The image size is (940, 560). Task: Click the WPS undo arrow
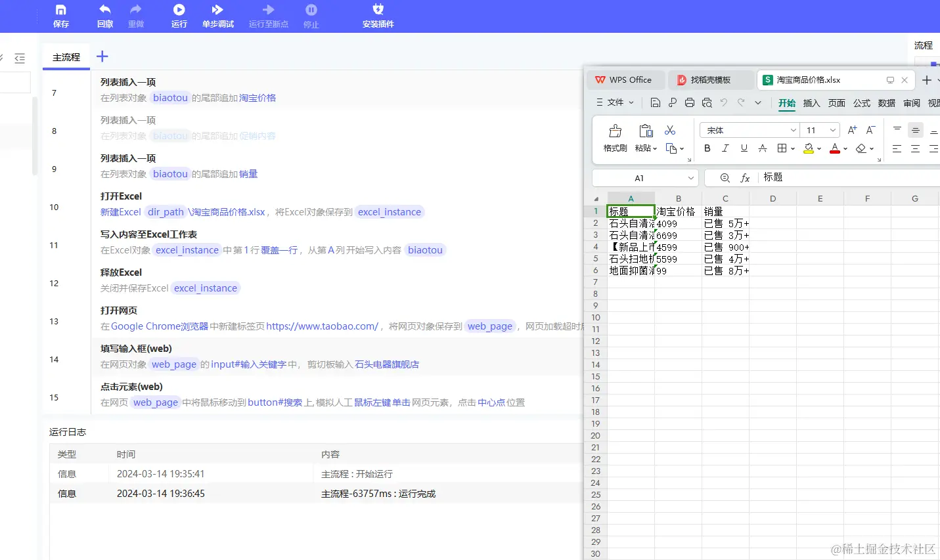click(724, 102)
